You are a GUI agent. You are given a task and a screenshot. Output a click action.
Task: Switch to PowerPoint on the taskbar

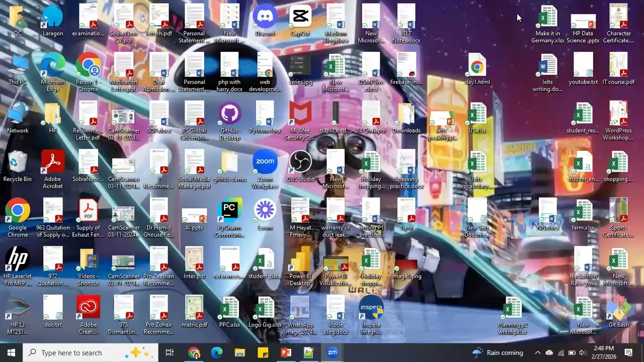point(286,352)
